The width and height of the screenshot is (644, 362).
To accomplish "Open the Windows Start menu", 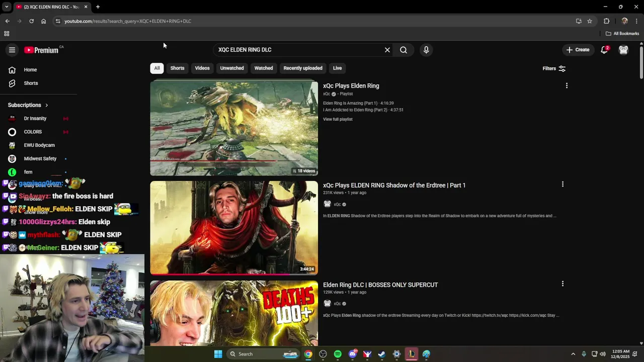I will (x=218, y=354).
